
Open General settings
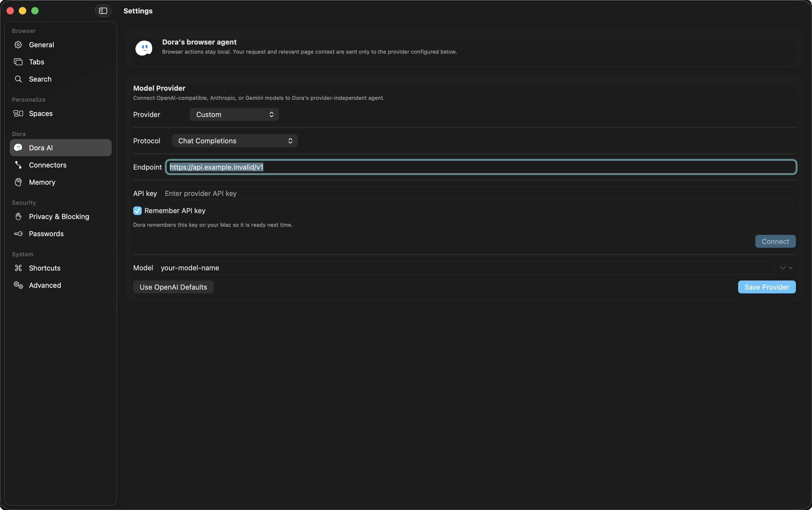pos(61,45)
